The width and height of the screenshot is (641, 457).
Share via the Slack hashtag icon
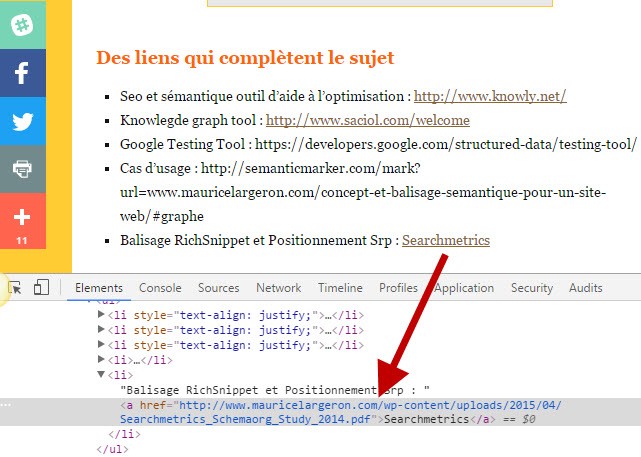22,25
